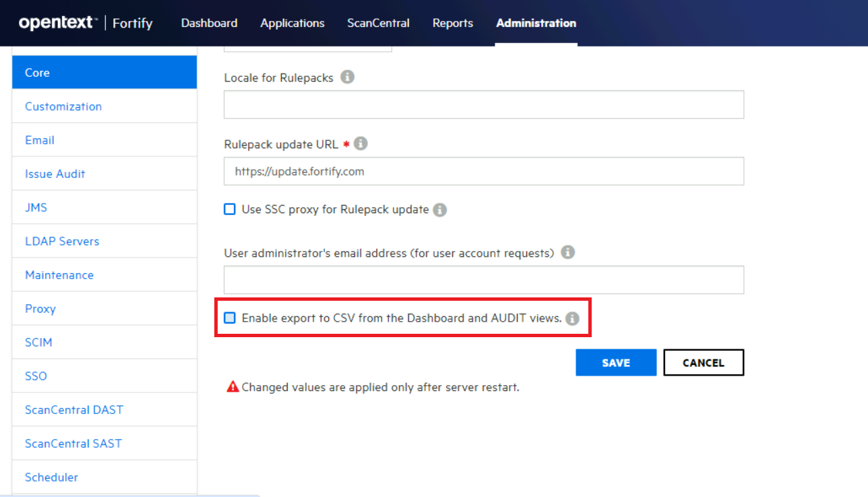Viewport: 868px width, 497px height.
Task: Focus the Locale for Rulepacks field
Action: click(x=484, y=105)
